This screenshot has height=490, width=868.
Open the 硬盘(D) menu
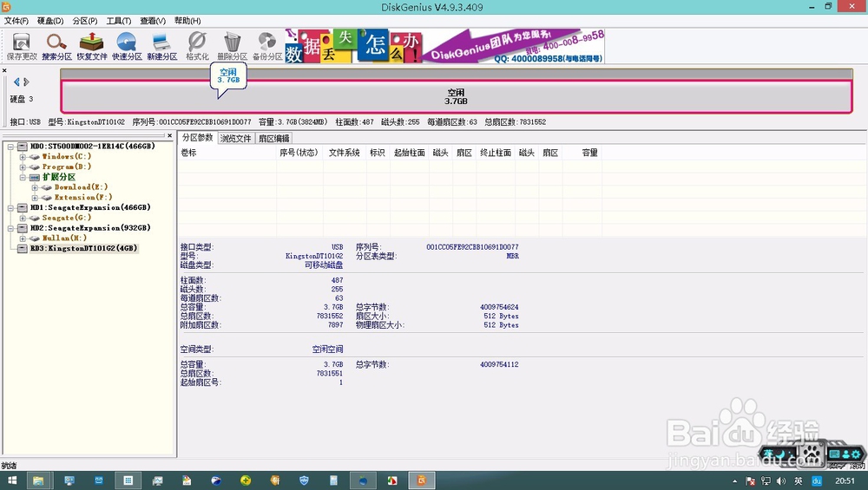tap(50, 21)
